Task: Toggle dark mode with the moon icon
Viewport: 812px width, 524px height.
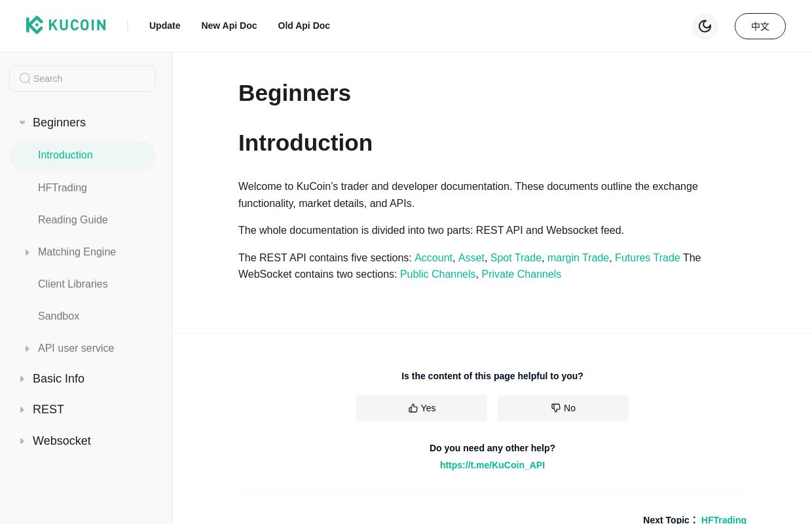Action: (x=705, y=26)
